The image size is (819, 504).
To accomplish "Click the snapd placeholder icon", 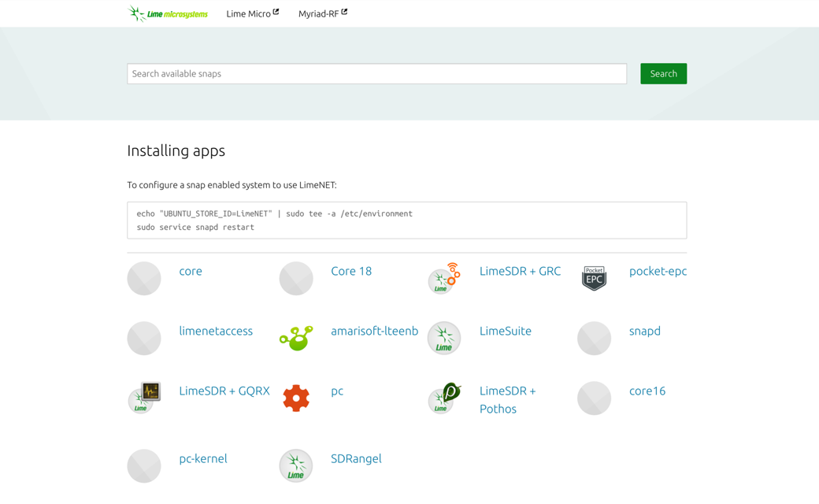I will click(594, 338).
